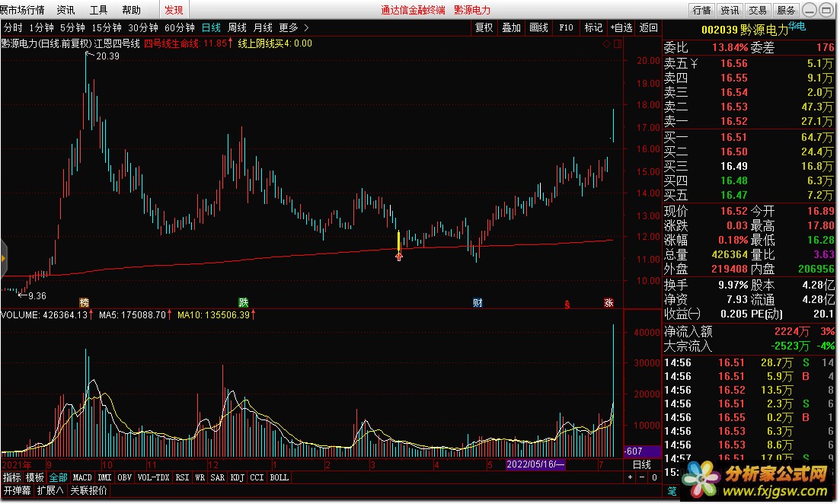Select the 周线 weekly period
Viewport: 840px width, 504px height.
click(x=237, y=27)
